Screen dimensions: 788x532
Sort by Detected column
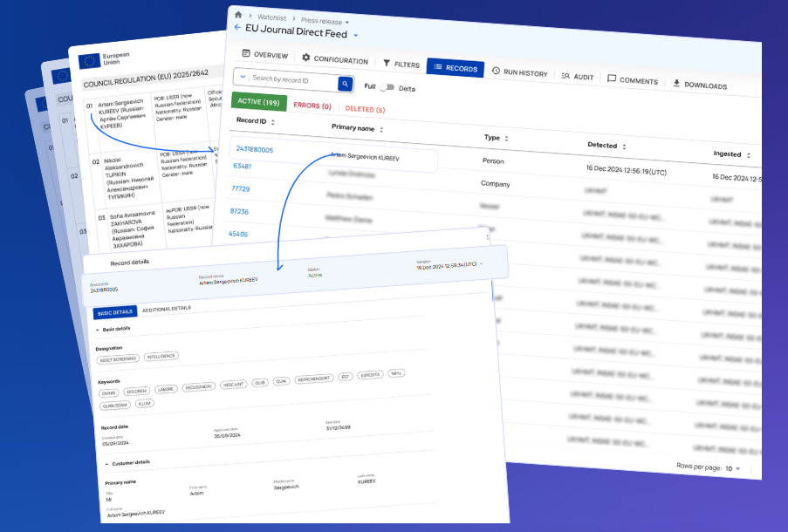tap(624, 147)
